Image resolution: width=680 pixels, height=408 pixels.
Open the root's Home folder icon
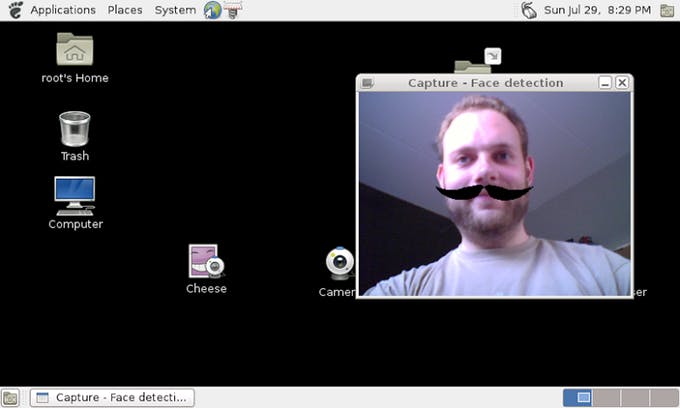pos(75,49)
